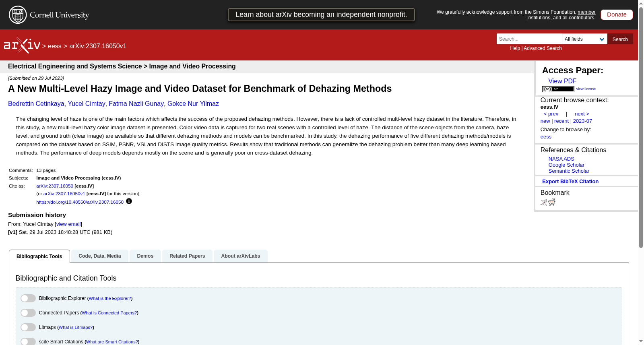This screenshot has width=644, height=345.
Task: Turn on the Litmaps toggle
Action: pos(28,327)
